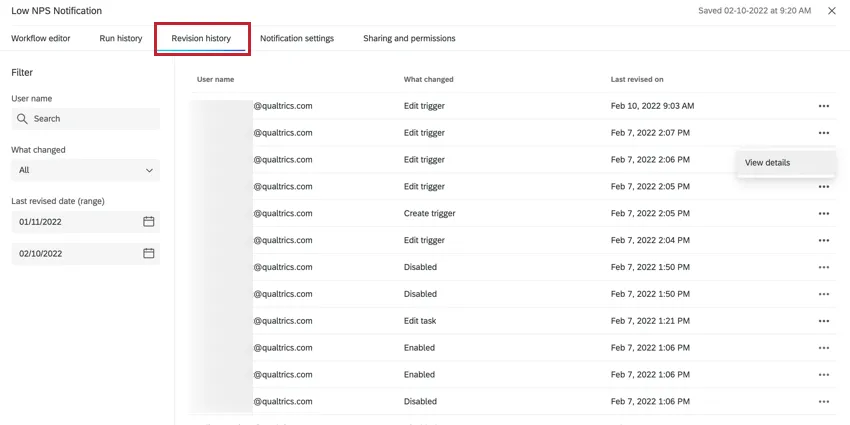
Task: Open Sharing and permissions tab
Action: pos(409,39)
